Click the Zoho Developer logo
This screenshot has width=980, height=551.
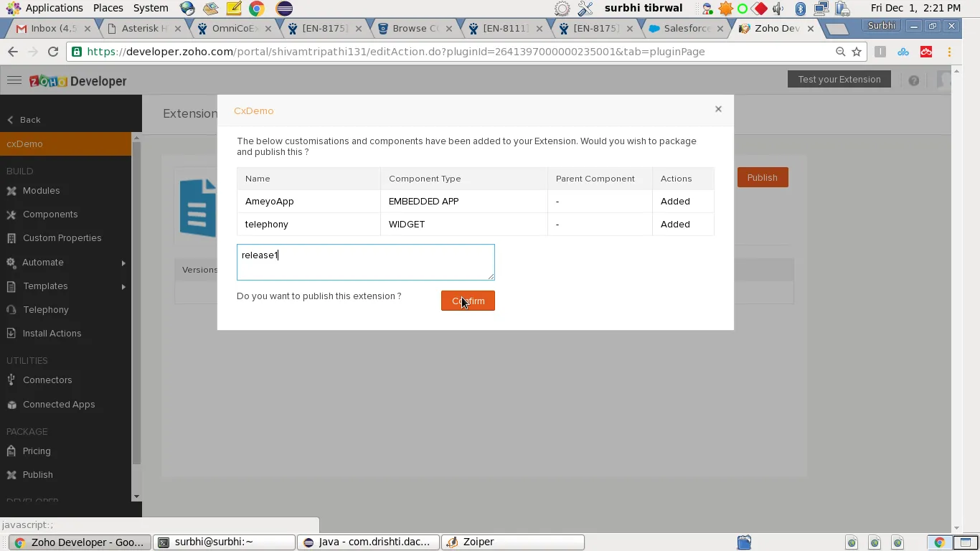(78, 81)
